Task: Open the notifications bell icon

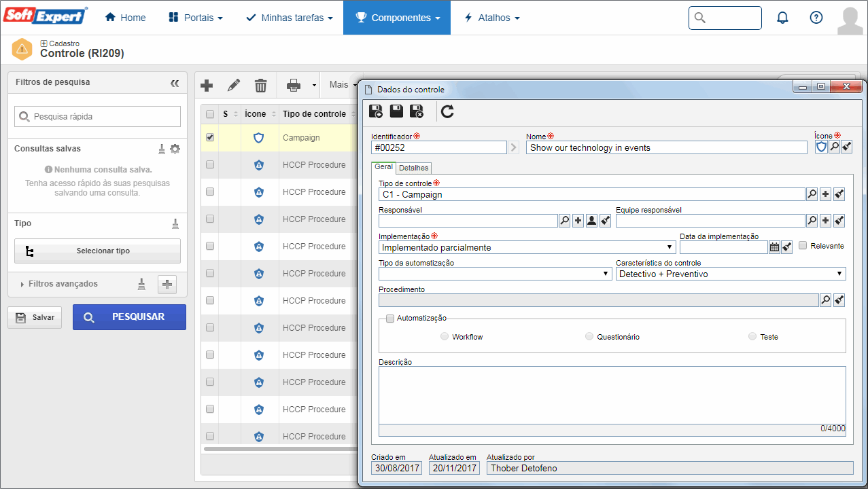Action: (782, 18)
